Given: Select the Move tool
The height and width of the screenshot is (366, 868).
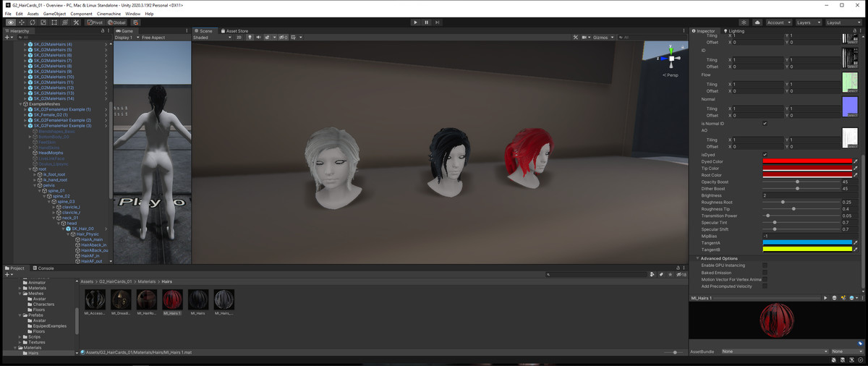Looking at the screenshot, I should click(22, 22).
